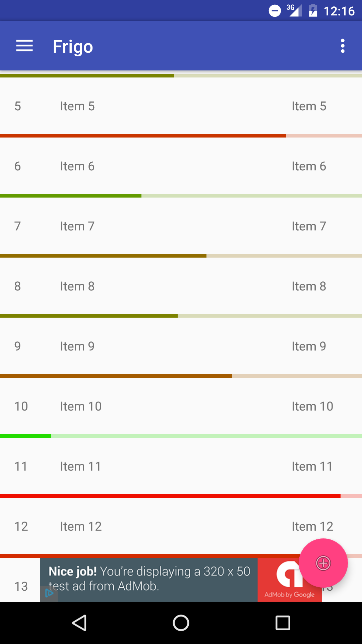Viewport: 362px width, 644px height.
Task: Click the AdChoices icon on ad
Action: (x=49, y=593)
